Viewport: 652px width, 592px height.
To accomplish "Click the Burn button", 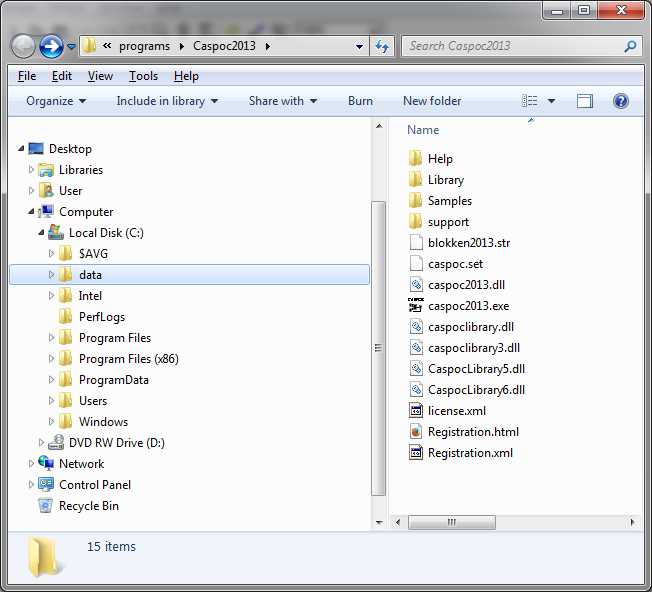I will 360,101.
